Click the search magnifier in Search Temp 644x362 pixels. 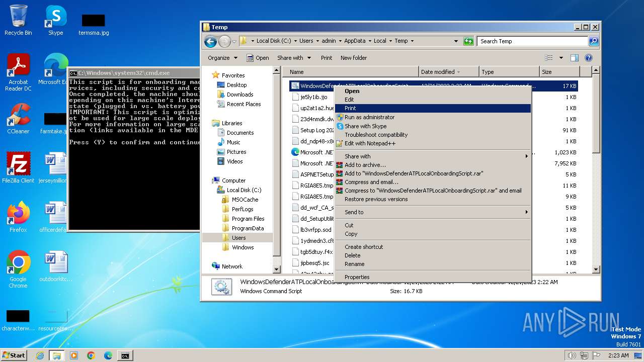click(594, 41)
